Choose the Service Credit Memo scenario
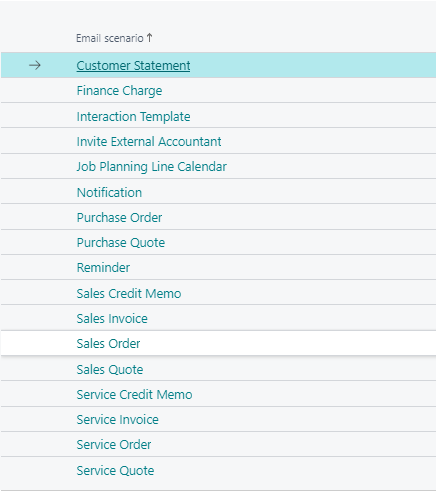Screen dimensions: 436x504 (134, 395)
